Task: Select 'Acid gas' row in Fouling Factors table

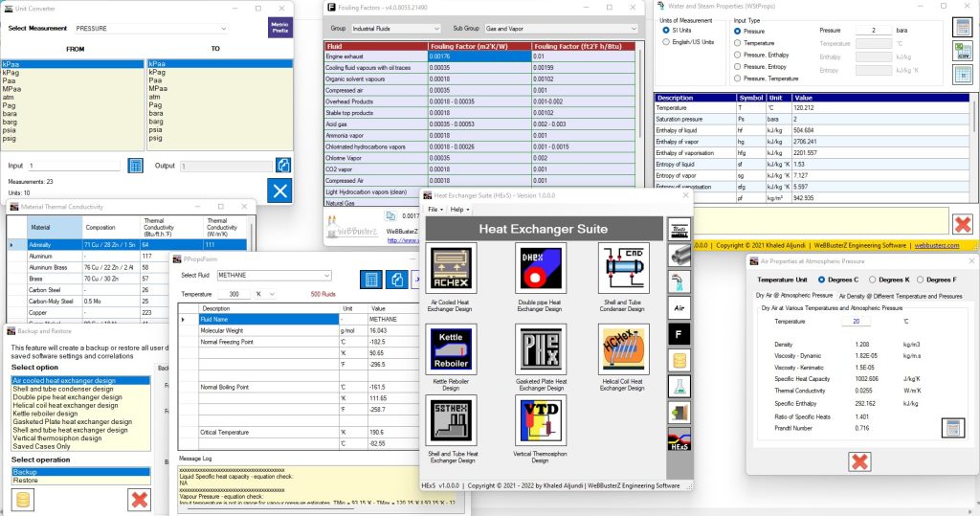Action: pyautogui.click(x=479, y=123)
